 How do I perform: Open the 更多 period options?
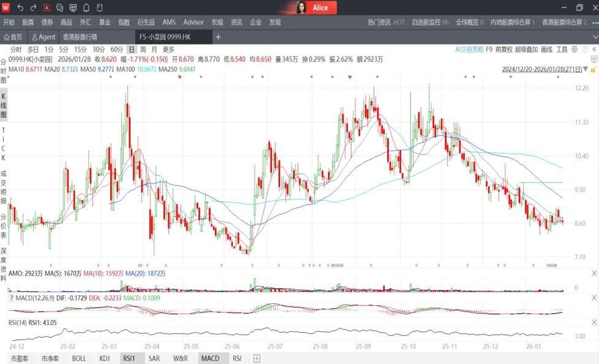168,50
